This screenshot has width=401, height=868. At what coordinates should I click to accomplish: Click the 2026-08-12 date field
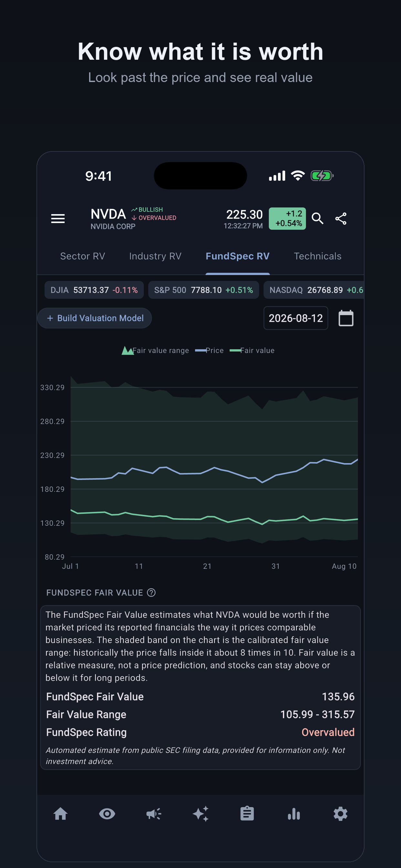295,318
